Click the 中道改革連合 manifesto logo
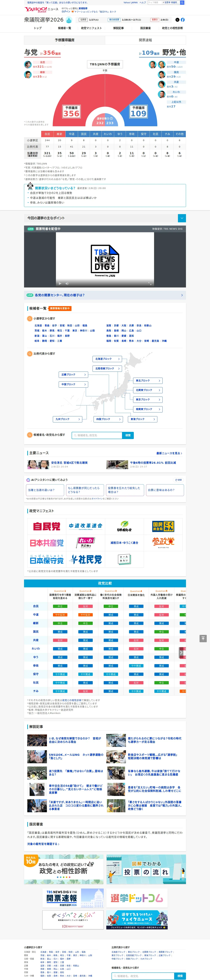The image size is (210, 980). 85,527
